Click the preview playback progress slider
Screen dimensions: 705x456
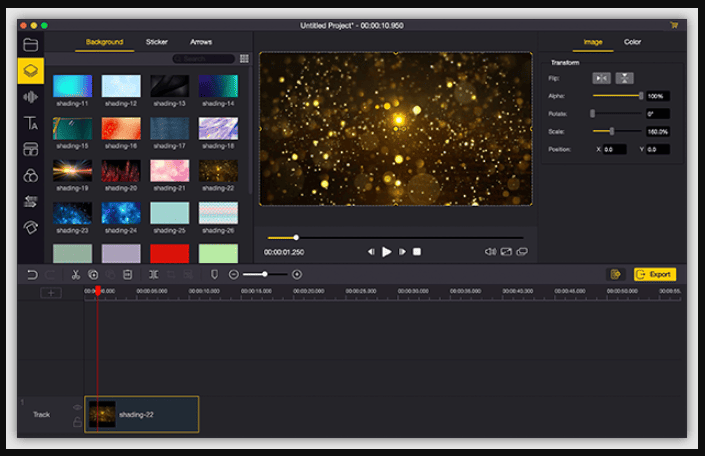click(395, 237)
